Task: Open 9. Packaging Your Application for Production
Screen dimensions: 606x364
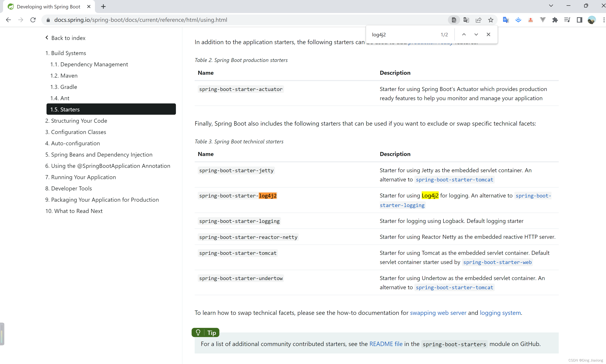Action: pos(102,200)
